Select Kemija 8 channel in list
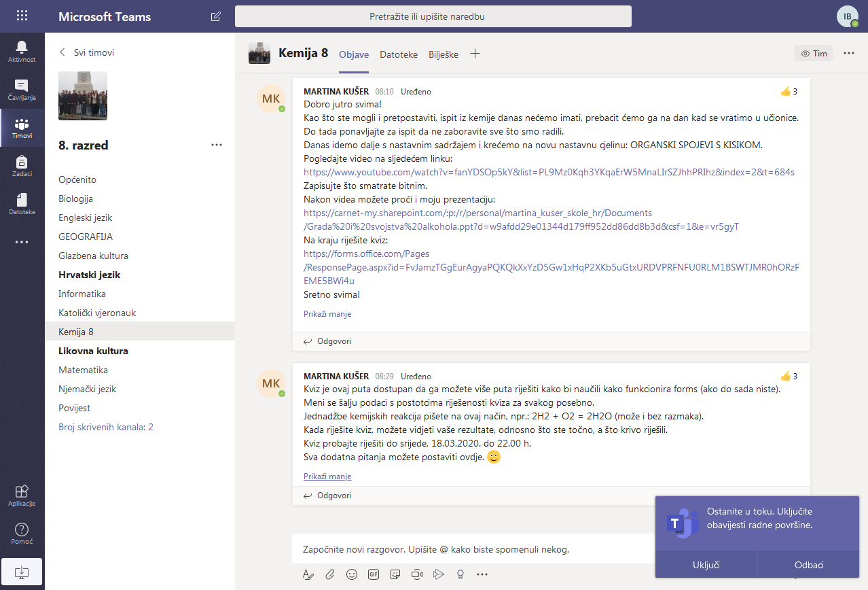The width and height of the screenshot is (868, 590). 140,332
